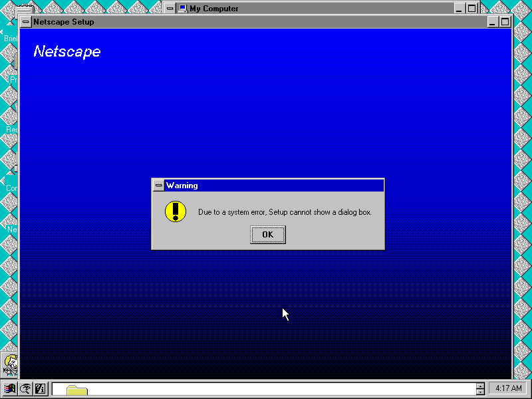Image resolution: width=532 pixels, height=399 pixels.
Task: Click the taskbar button right of the eye icon
Action: (39, 389)
